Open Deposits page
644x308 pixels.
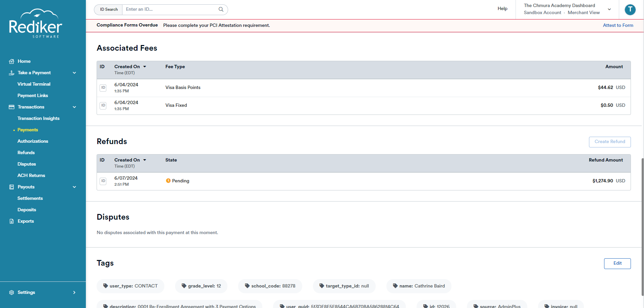pos(27,210)
